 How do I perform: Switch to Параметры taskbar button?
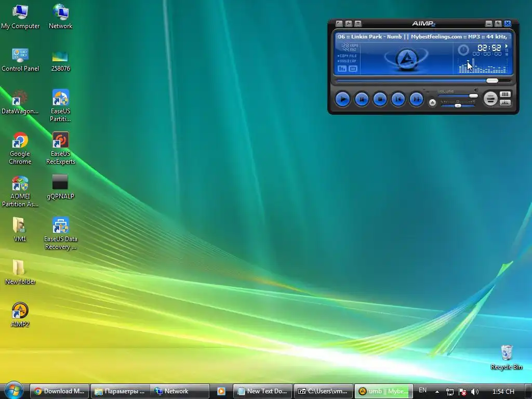tap(120, 391)
